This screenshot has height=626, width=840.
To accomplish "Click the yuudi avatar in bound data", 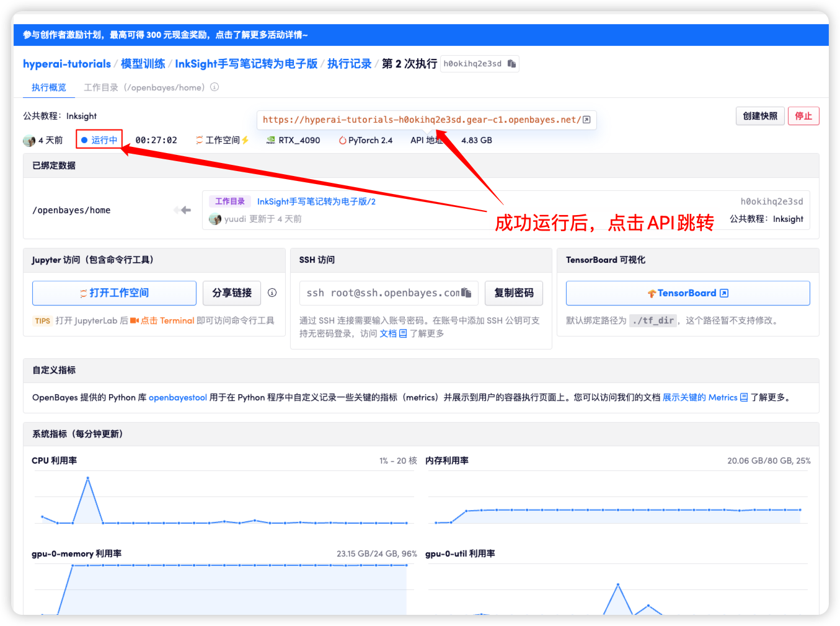I will point(215,219).
